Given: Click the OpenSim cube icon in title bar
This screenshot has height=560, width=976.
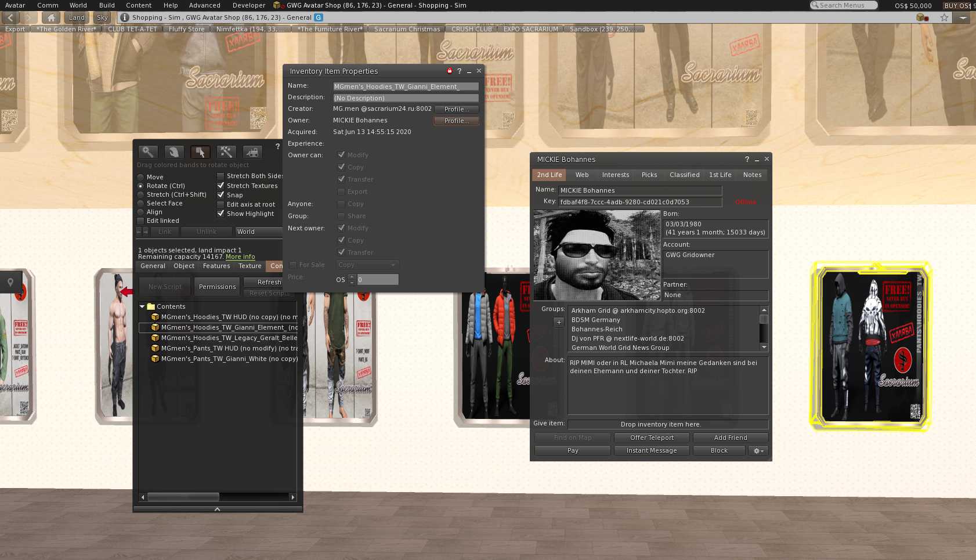Looking at the screenshot, I should click(x=277, y=5).
